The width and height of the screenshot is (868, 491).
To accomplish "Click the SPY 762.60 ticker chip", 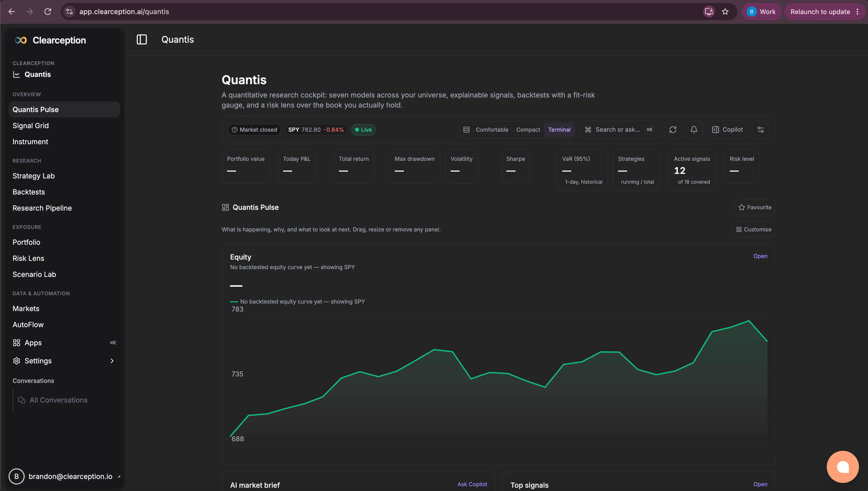I will pyautogui.click(x=316, y=129).
